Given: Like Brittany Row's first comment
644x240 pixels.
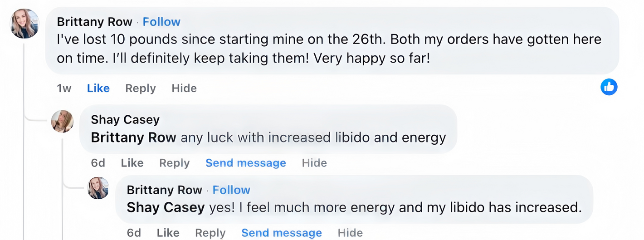Looking at the screenshot, I should tap(98, 88).
